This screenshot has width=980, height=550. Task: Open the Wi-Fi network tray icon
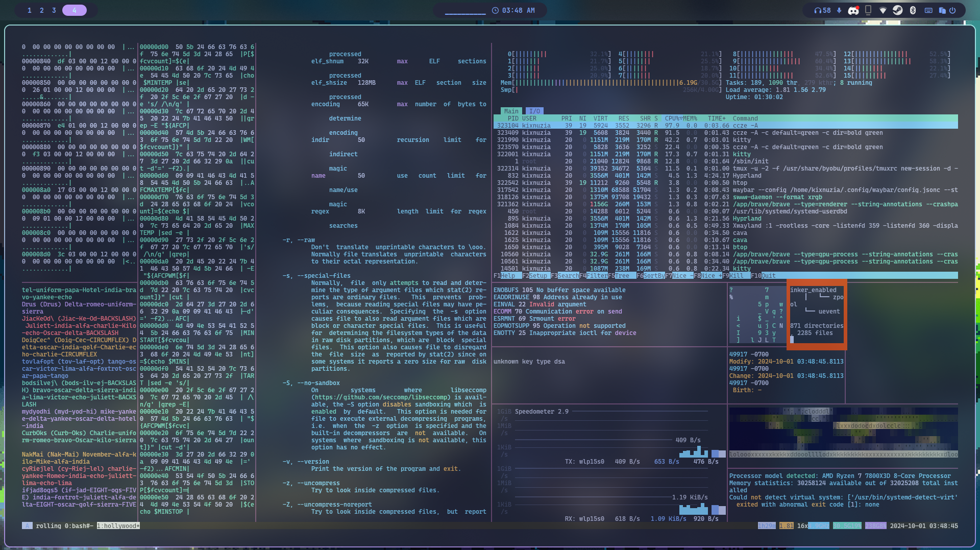click(883, 10)
